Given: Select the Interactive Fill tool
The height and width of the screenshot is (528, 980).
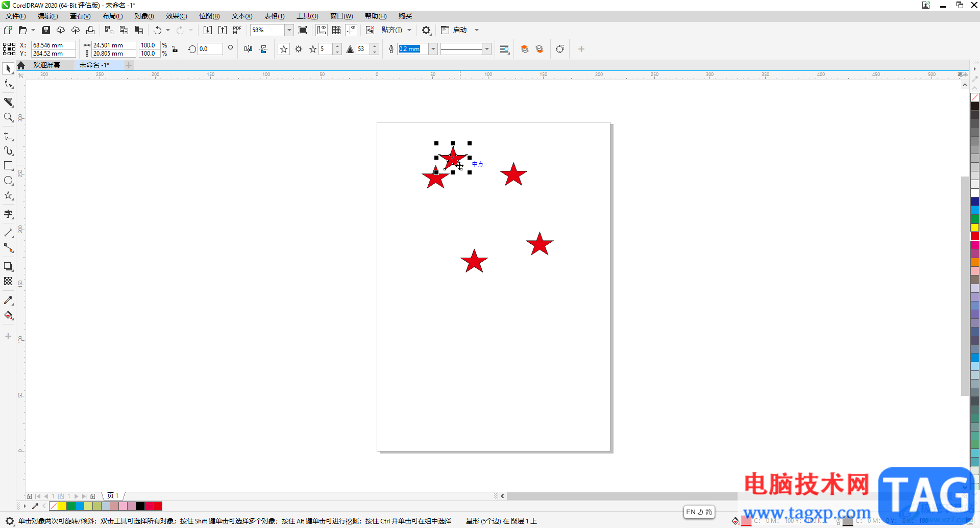Looking at the screenshot, I should click(8, 315).
